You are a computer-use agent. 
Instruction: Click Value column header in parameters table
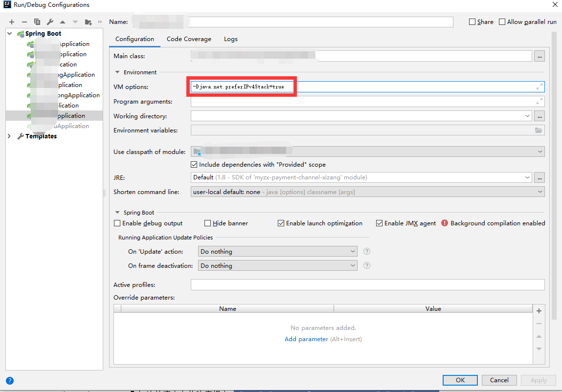tap(433, 308)
